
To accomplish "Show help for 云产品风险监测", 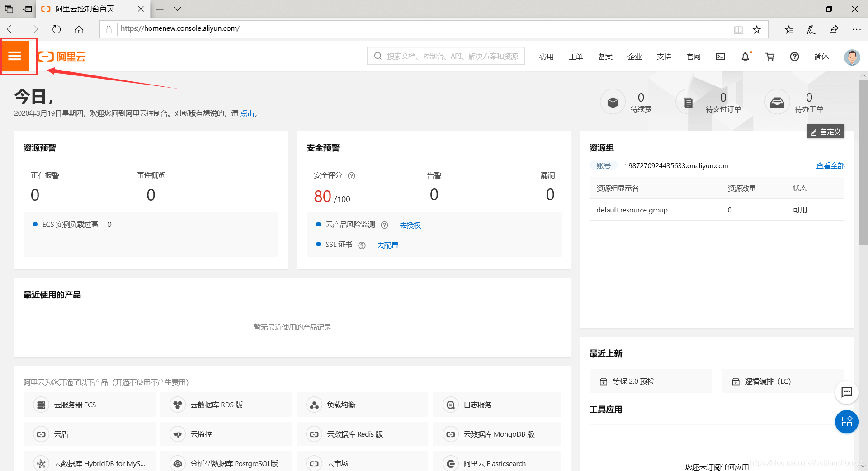I will [x=384, y=225].
